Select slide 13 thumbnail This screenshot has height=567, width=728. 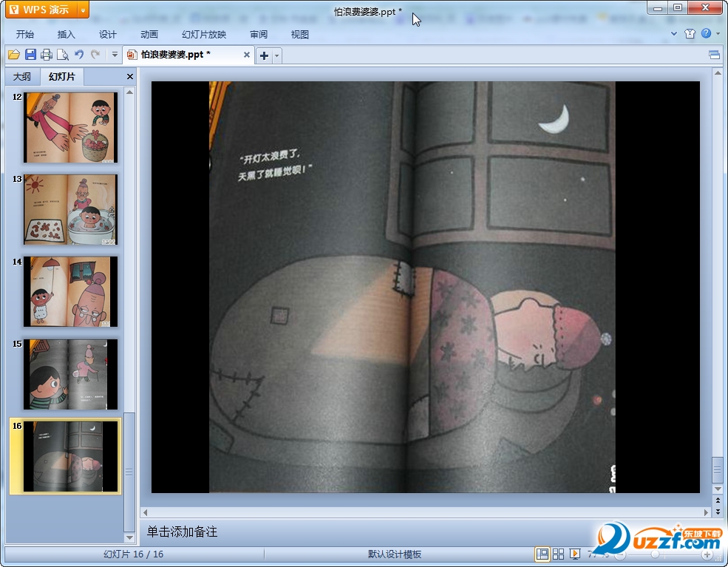70,209
